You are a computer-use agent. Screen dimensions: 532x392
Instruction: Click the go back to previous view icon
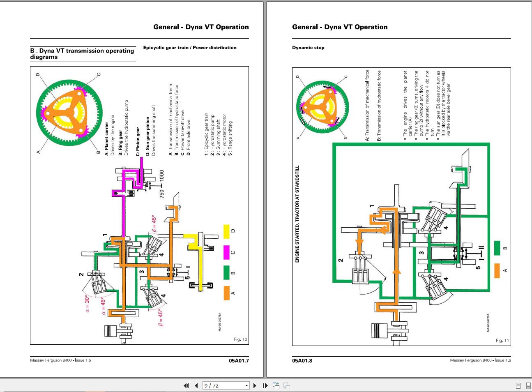tap(276, 385)
